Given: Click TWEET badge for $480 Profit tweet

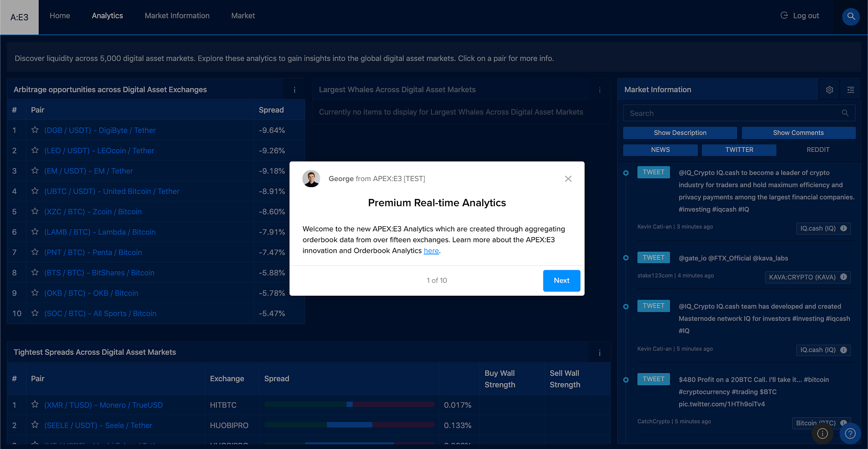Looking at the screenshot, I should 654,379.
